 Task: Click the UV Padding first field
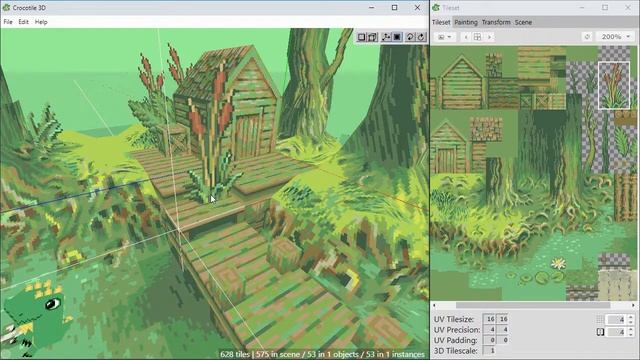[489, 340]
